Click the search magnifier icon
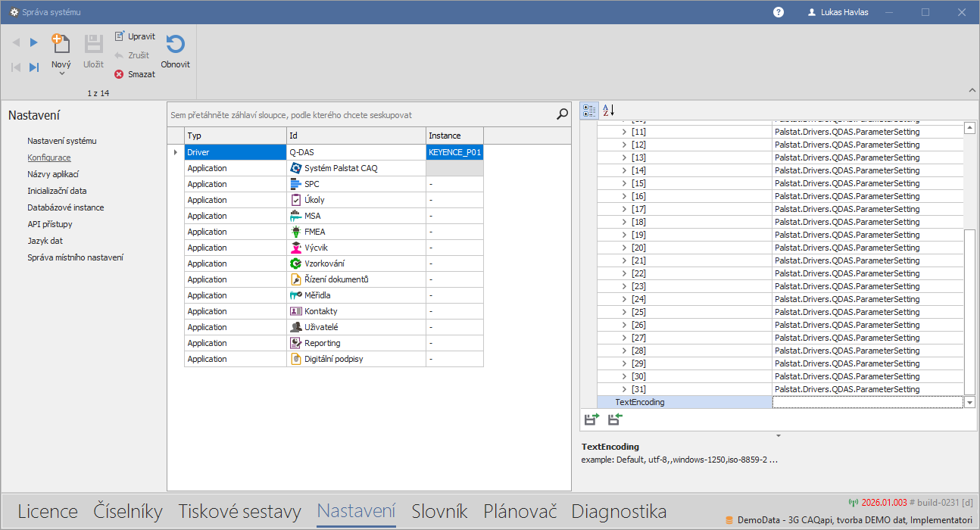 562,114
